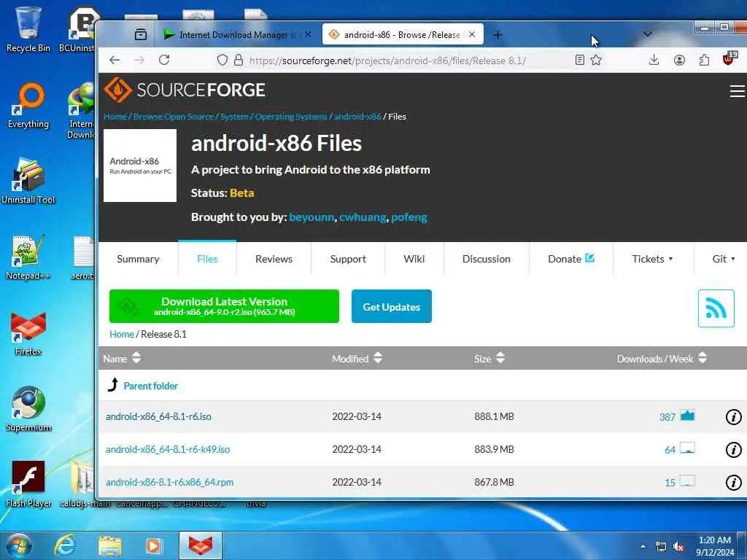Go back using browser back arrow
This screenshot has width=747, height=560.
[115, 60]
